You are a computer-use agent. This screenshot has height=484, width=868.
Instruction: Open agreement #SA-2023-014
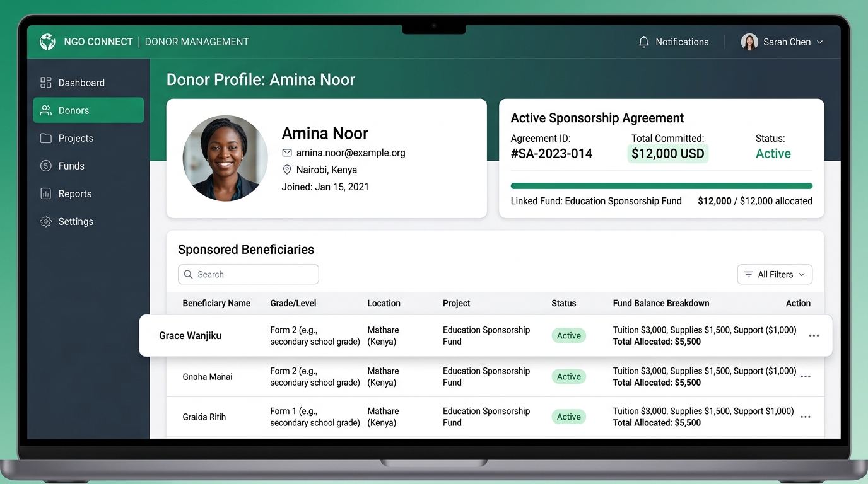click(x=551, y=154)
